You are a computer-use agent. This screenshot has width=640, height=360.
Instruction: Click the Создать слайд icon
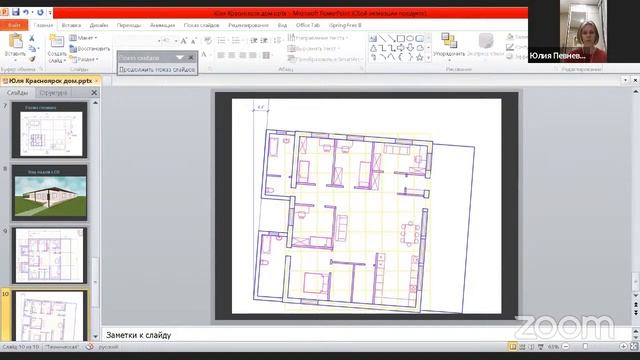pos(57,41)
